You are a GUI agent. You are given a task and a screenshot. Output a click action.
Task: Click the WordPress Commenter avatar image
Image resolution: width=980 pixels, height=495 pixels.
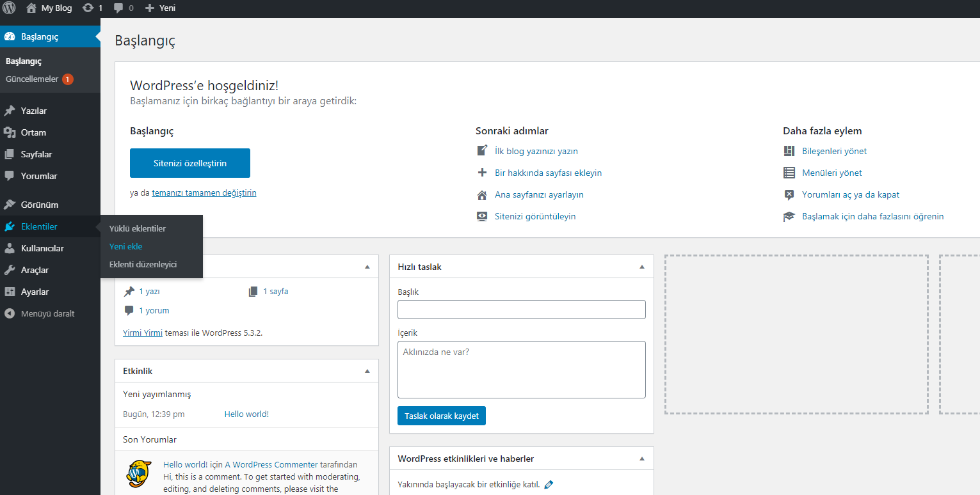click(138, 475)
